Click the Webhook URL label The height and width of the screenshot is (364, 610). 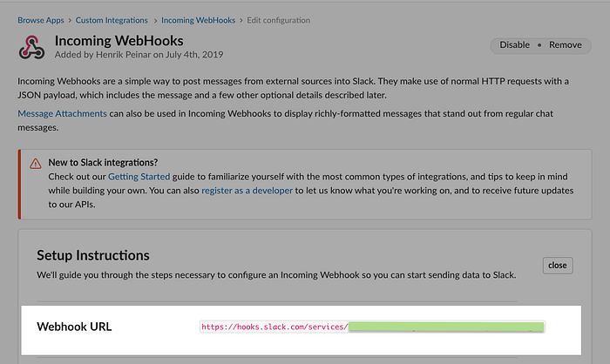pyautogui.click(x=74, y=327)
